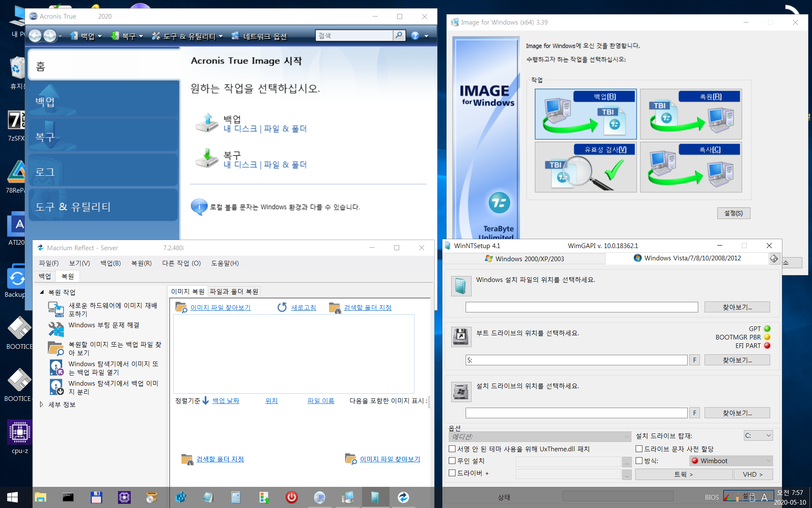Switch to Windows 2000/XP/2003 tab

[x=524, y=259]
